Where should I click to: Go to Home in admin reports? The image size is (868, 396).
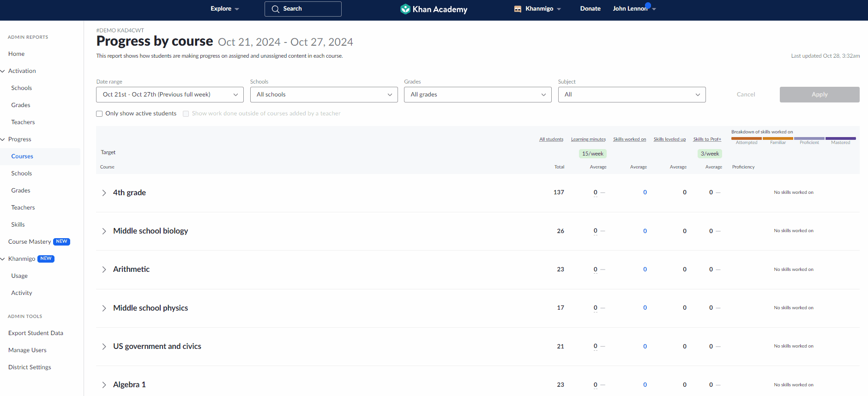16,54
